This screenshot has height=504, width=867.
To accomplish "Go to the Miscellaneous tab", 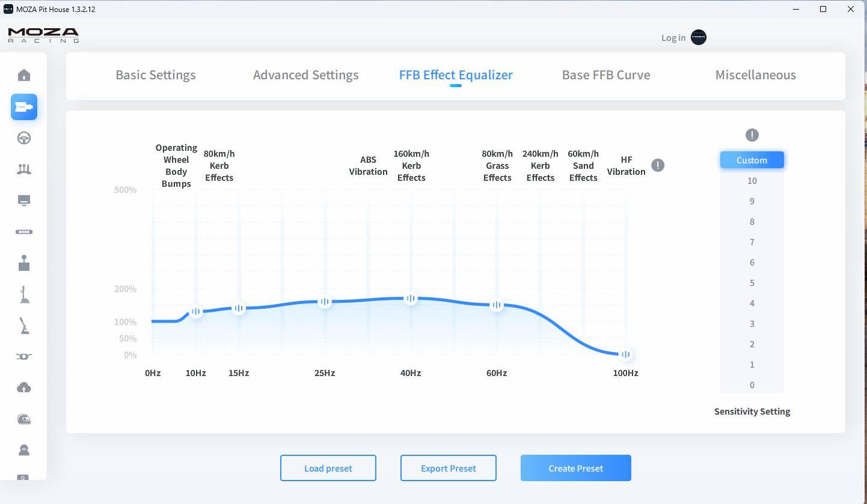I will tap(755, 75).
